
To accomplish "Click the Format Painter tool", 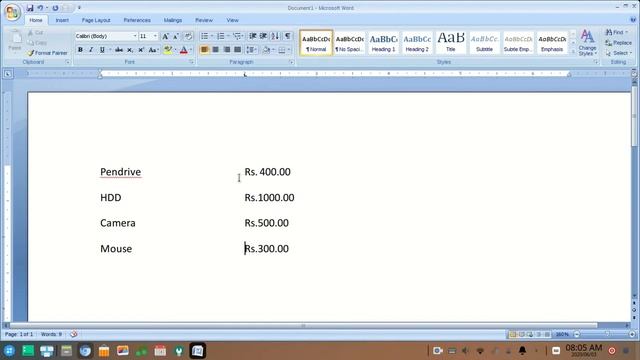I will 47,53.
